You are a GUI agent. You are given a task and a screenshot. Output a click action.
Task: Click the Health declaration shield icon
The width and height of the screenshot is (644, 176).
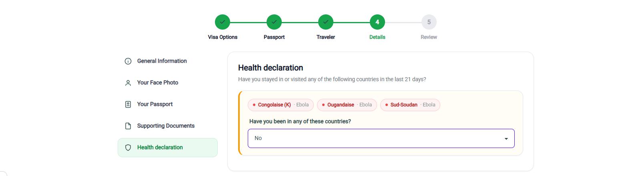pyautogui.click(x=128, y=148)
